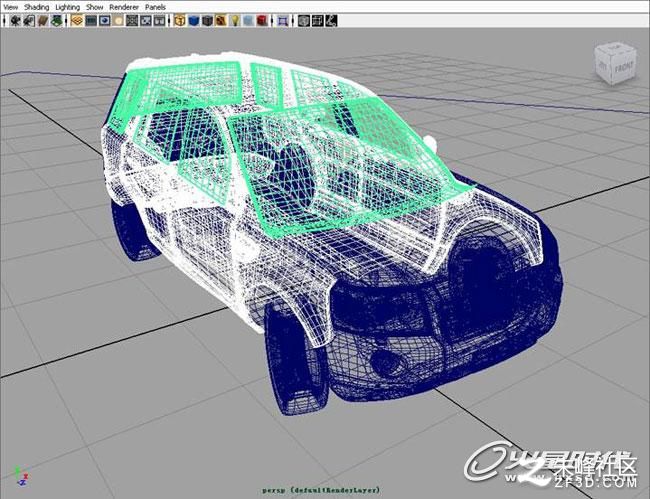Open the View menu
650x499 pixels.
[11, 7]
